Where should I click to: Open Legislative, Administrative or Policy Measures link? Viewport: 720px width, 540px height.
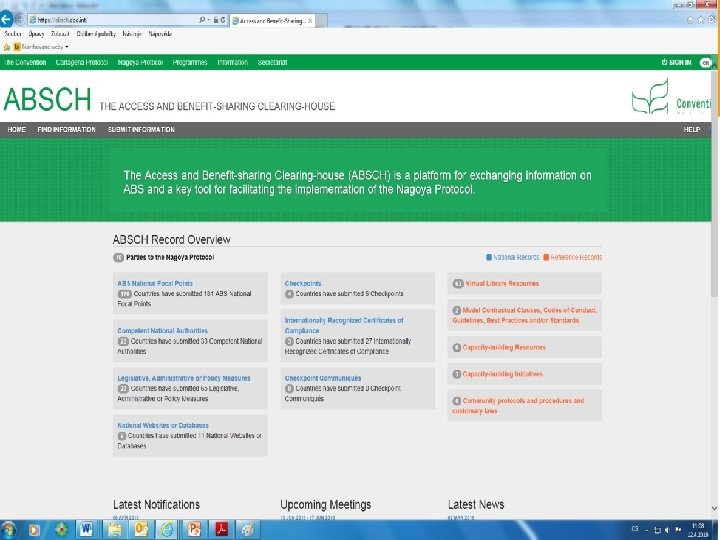[184, 378]
